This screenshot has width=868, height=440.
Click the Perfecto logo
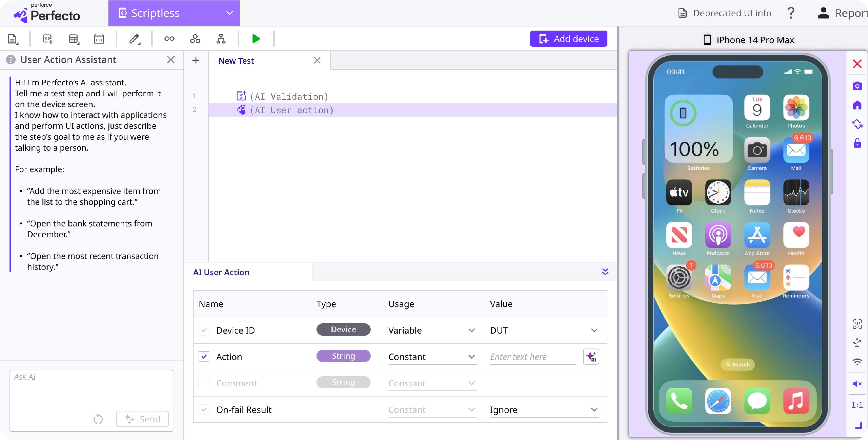click(46, 13)
